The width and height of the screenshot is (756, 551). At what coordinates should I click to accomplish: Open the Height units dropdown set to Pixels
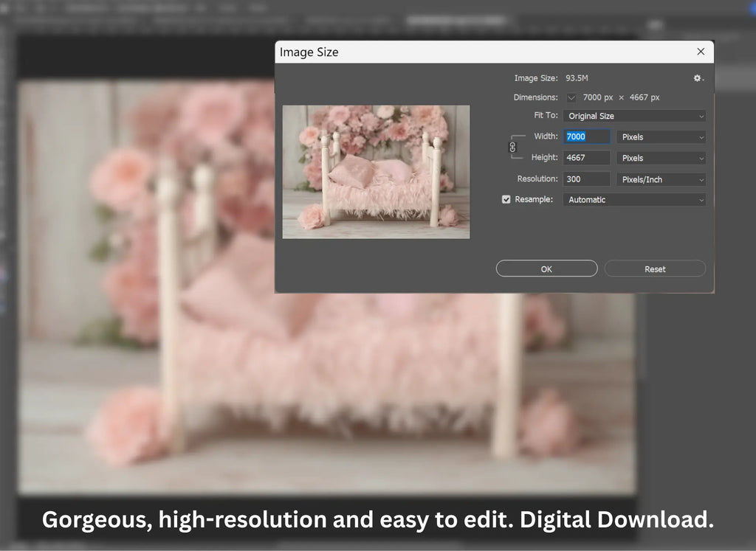(662, 158)
